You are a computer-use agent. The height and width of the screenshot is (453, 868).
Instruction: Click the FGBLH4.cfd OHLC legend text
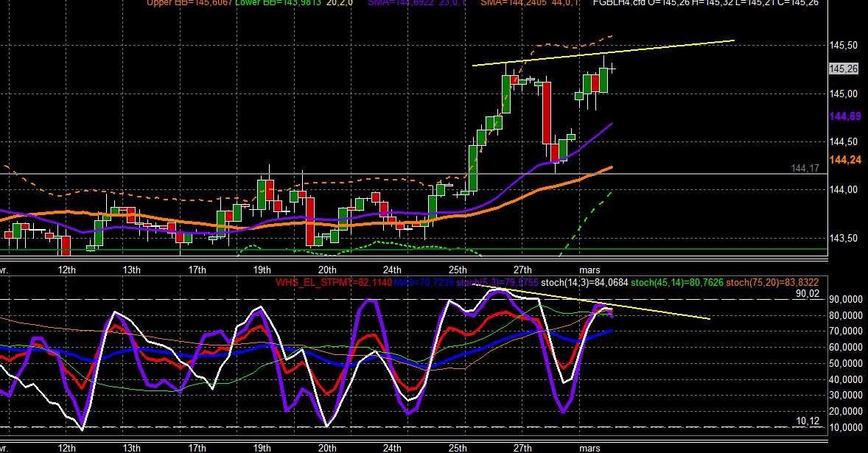click(x=706, y=3)
